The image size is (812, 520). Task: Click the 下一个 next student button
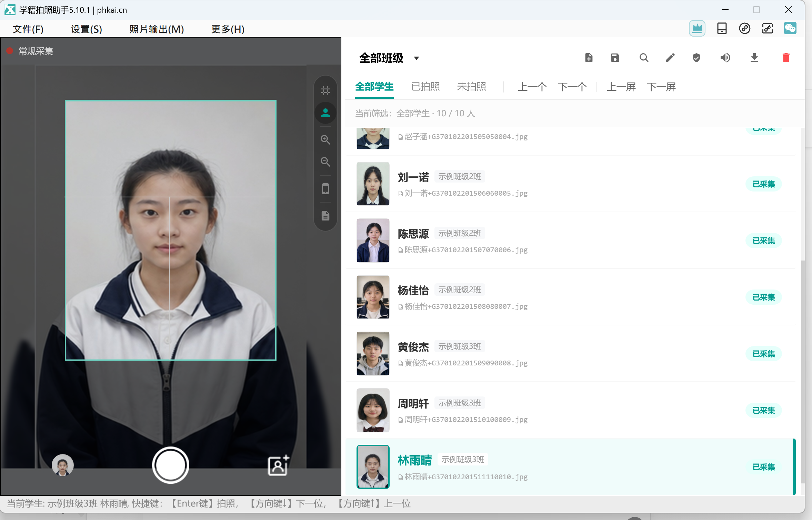[572, 87]
